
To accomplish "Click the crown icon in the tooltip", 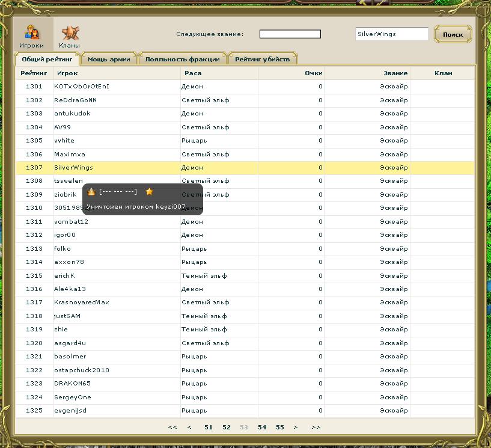I will (x=91, y=192).
